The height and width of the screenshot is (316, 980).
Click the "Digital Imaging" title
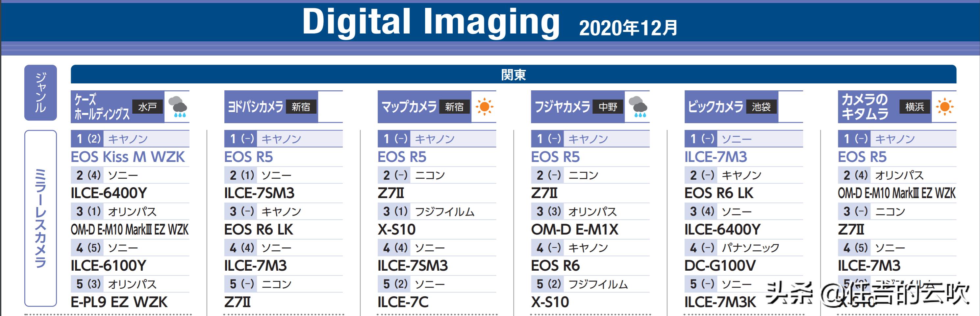[x=431, y=22]
